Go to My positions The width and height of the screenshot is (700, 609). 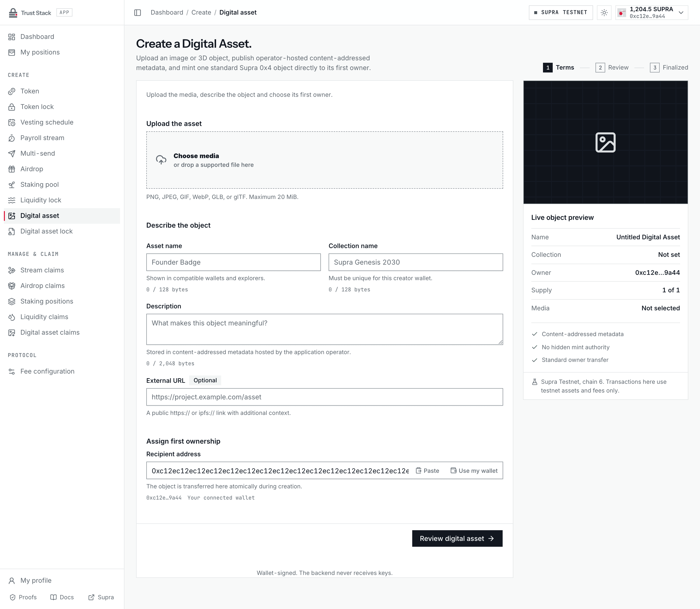click(x=62, y=52)
